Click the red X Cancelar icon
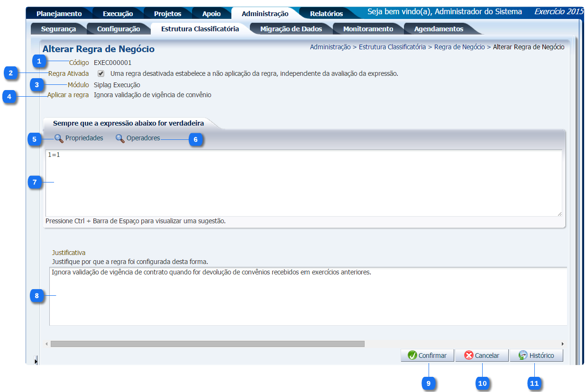This screenshot has height=392, width=586. [x=469, y=356]
